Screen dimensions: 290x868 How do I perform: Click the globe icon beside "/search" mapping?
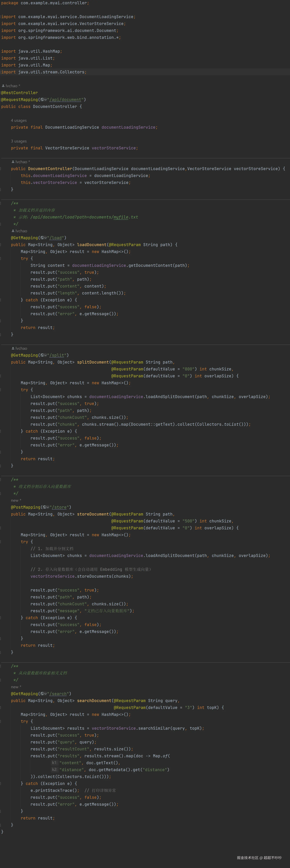tap(42, 694)
